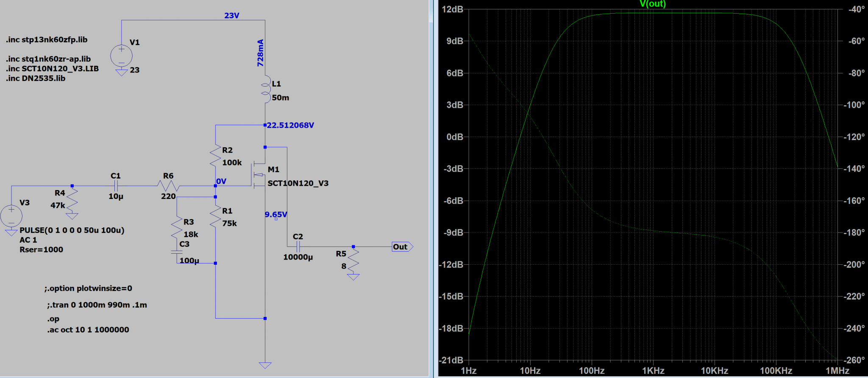868x378 pixels.
Task: Select the V3 pulse source symbol
Action: tap(11, 216)
